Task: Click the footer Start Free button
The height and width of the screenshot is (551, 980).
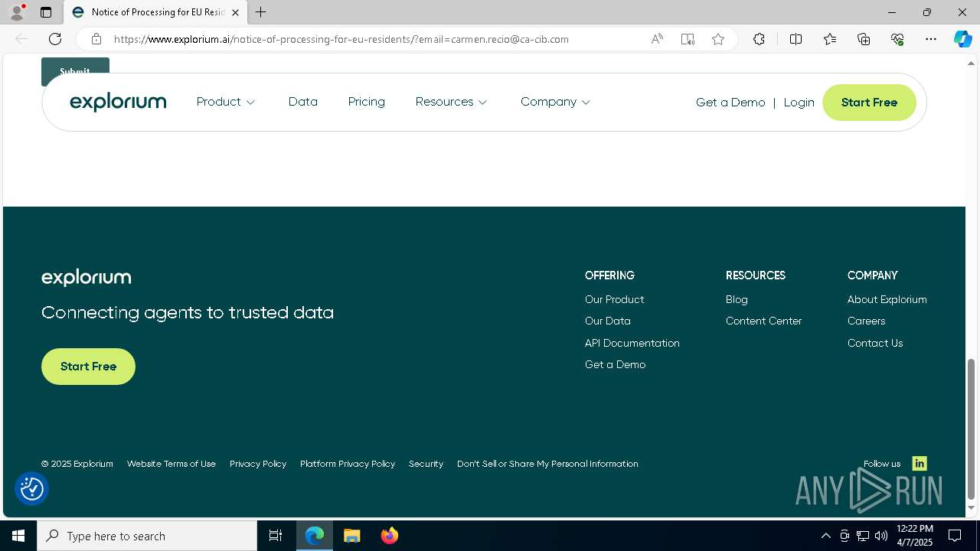Action: [x=88, y=367]
